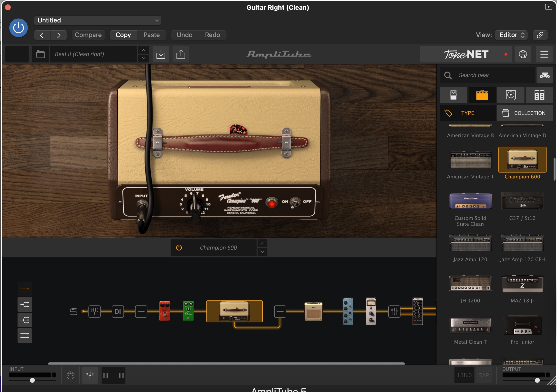The height and width of the screenshot is (392, 557).
Task: Select the tuner block in chain
Action: click(94, 311)
